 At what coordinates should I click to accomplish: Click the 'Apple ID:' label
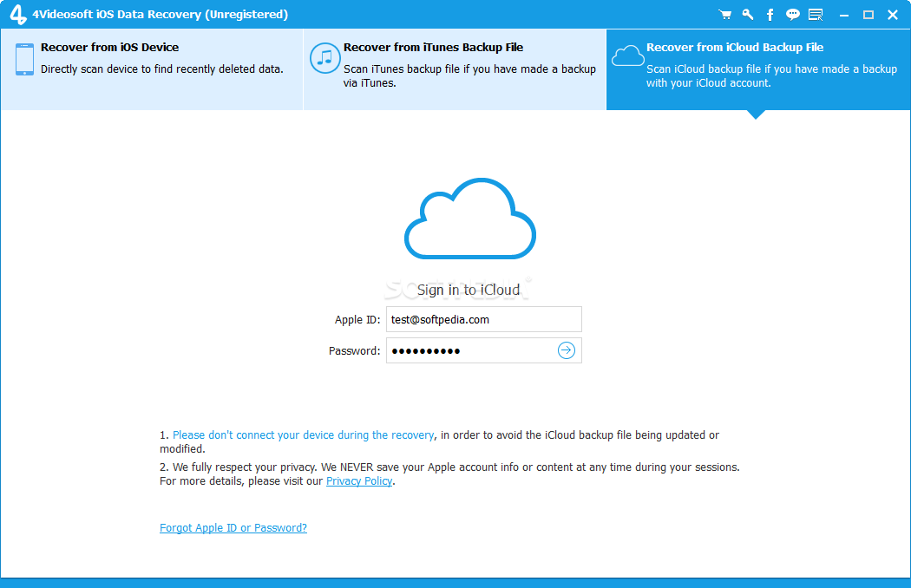click(x=357, y=319)
